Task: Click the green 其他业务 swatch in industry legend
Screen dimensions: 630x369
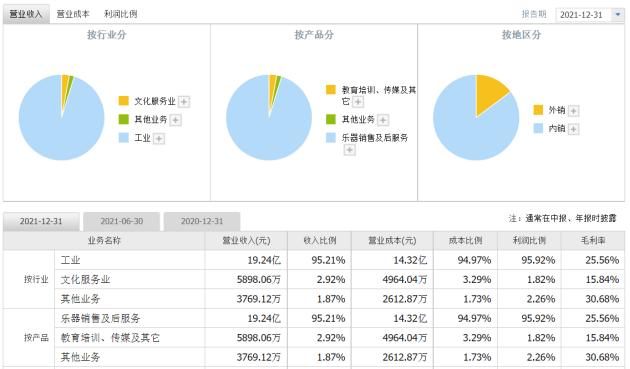Action: (123, 119)
